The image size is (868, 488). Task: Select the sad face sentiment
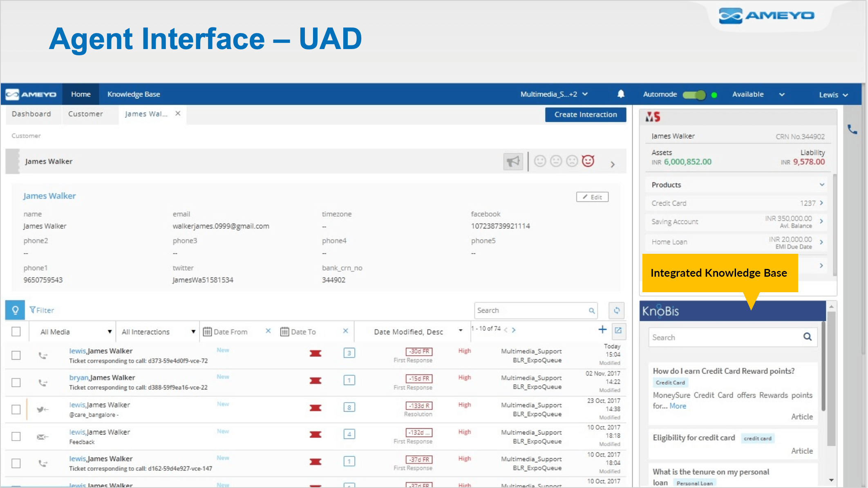[572, 161]
